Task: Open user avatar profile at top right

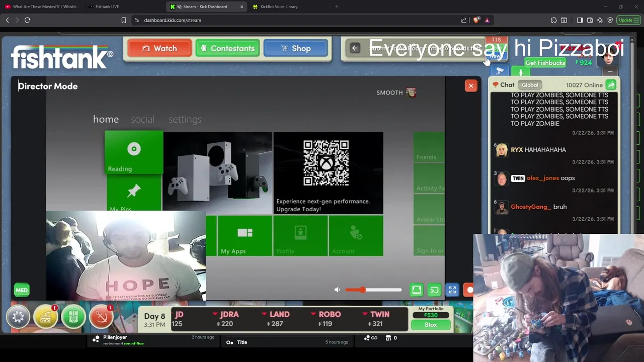Action: click(609, 59)
